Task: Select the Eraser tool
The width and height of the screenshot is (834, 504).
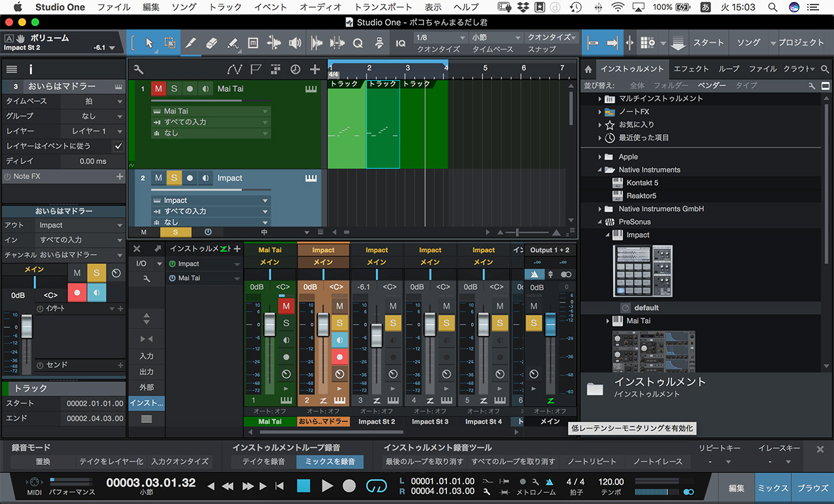Action: (x=211, y=43)
